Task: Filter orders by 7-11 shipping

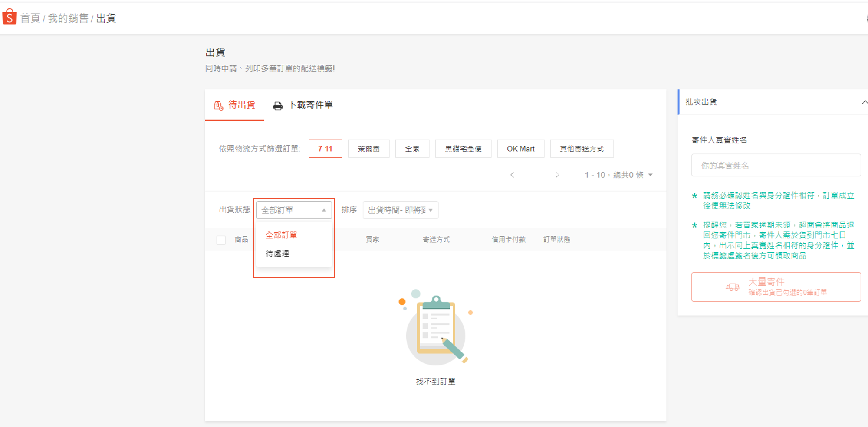Action: point(325,149)
